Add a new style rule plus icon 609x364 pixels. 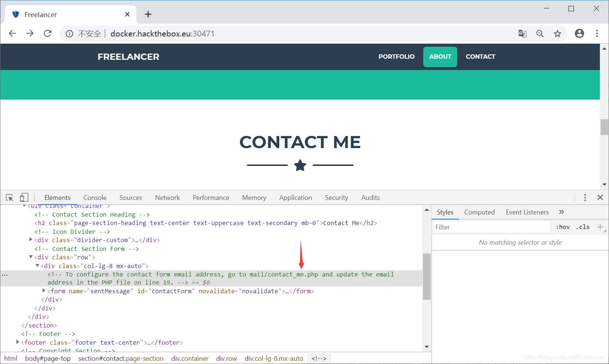click(600, 227)
